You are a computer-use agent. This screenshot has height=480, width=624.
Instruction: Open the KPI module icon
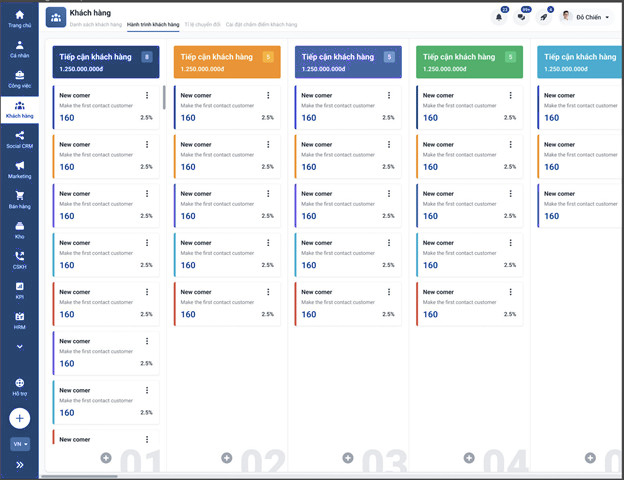point(19,290)
